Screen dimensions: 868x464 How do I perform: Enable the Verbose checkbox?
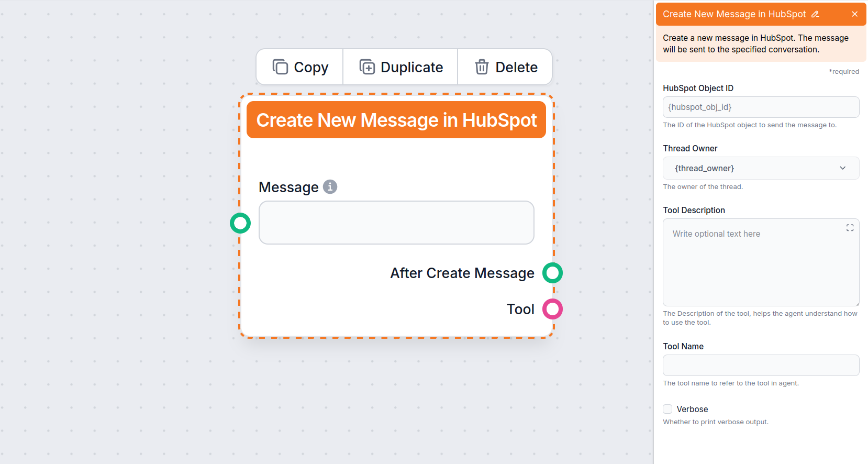click(x=667, y=409)
